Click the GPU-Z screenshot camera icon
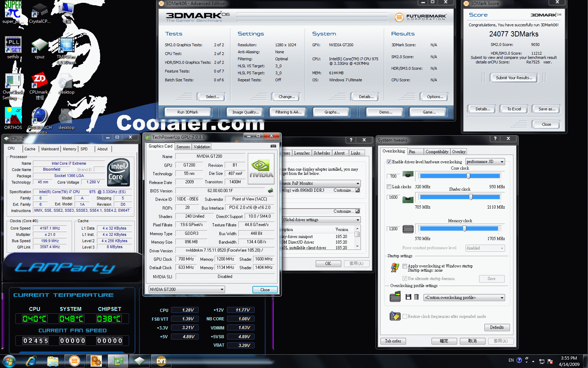 click(x=273, y=146)
